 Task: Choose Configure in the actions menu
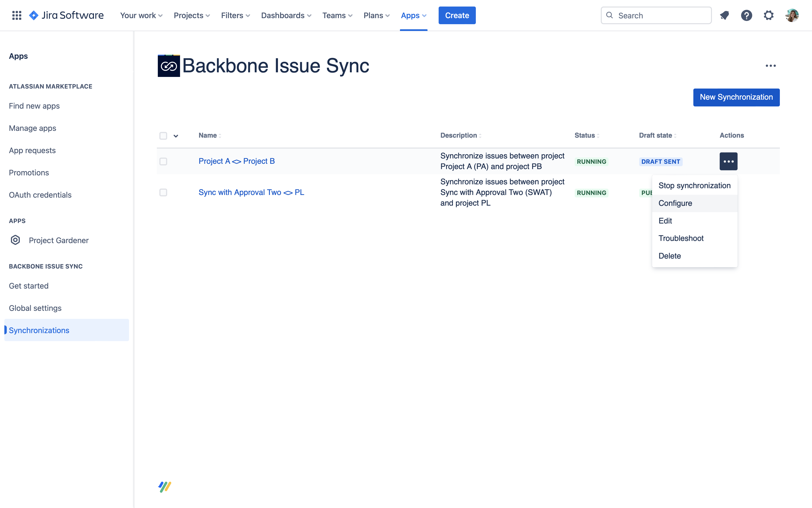point(694,203)
